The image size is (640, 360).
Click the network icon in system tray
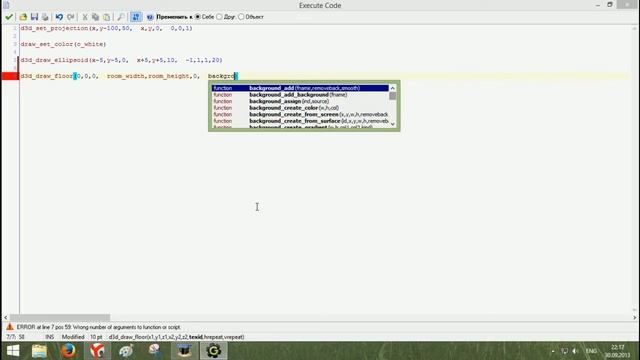click(564, 351)
